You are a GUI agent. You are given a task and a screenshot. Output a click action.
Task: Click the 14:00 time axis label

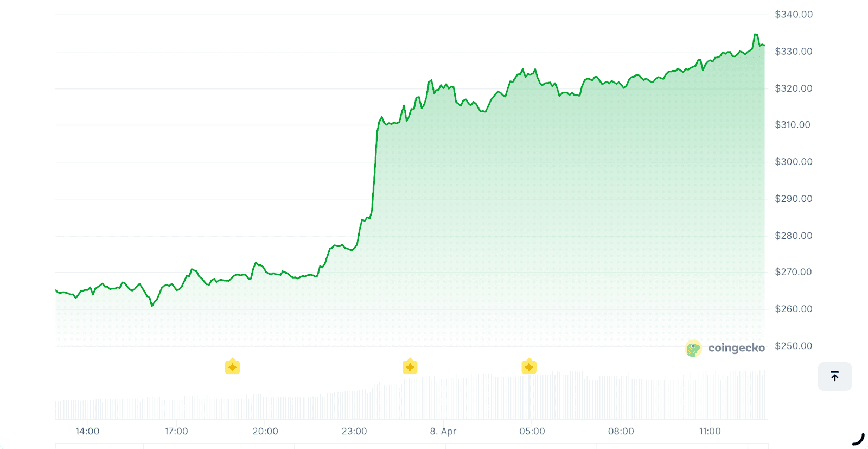87,431
